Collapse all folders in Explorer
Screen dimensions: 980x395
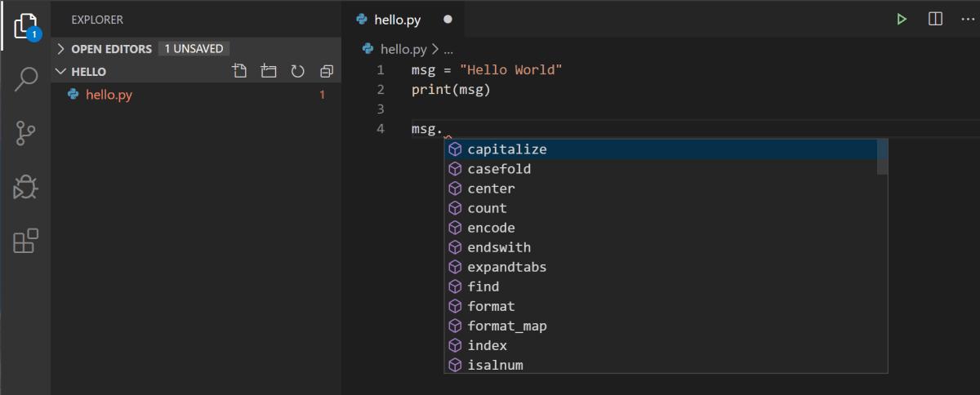(327, 71)
